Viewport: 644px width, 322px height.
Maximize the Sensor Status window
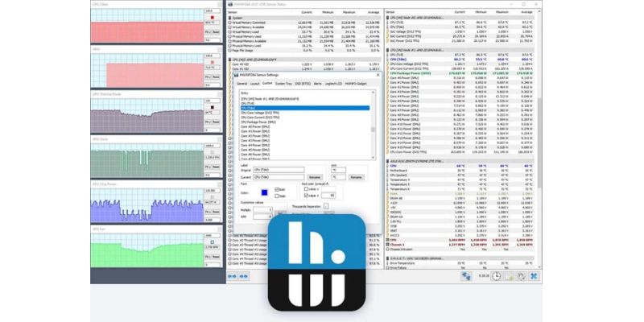click(x=524, y=4)
